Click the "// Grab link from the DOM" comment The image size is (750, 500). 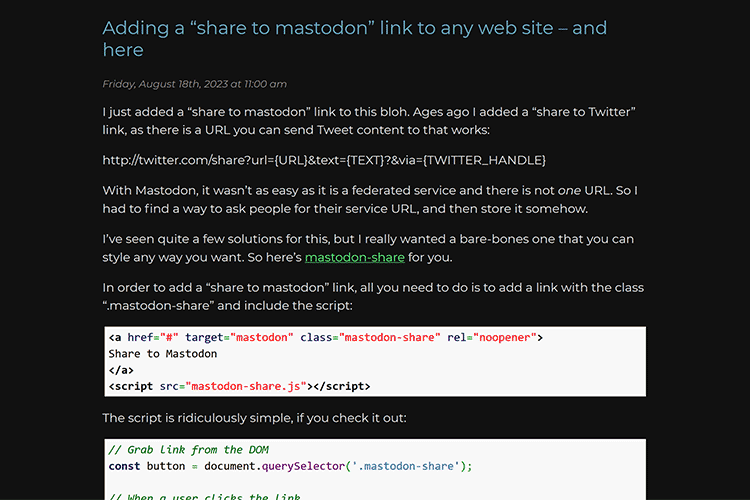click(x=188, y=450)
